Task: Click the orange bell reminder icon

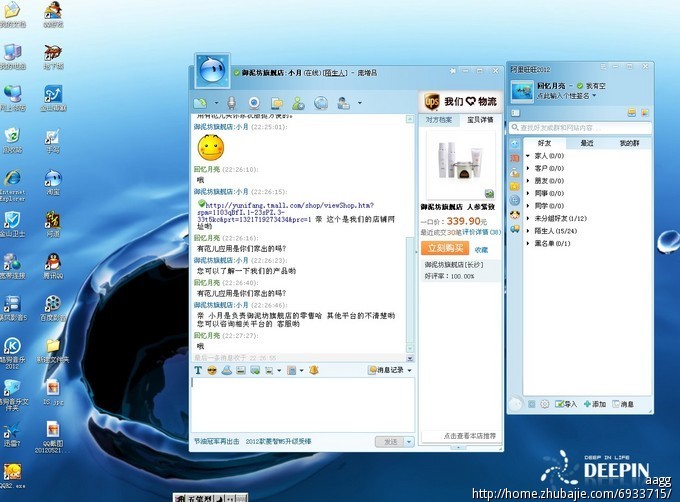Action: tap(314, 370)
